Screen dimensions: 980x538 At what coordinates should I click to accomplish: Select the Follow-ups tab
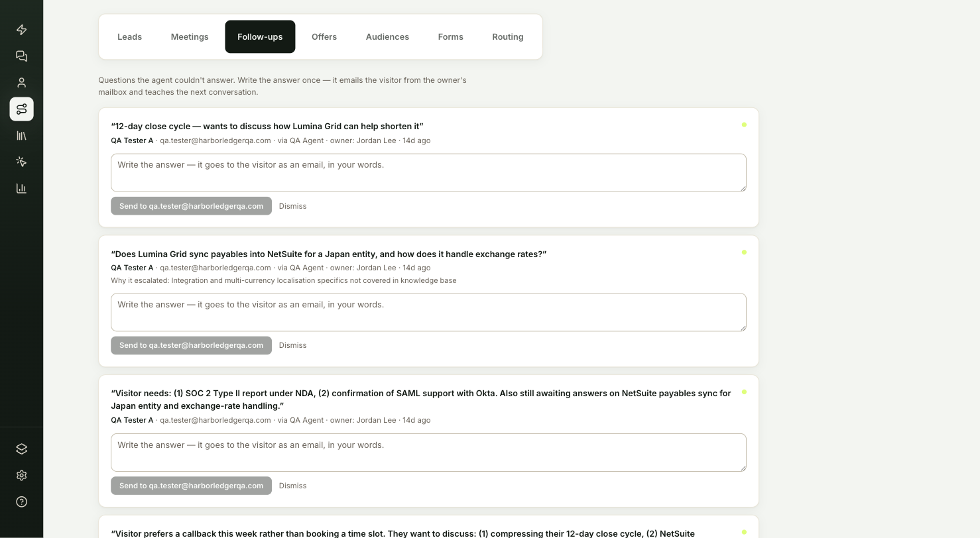coord(260,37)
